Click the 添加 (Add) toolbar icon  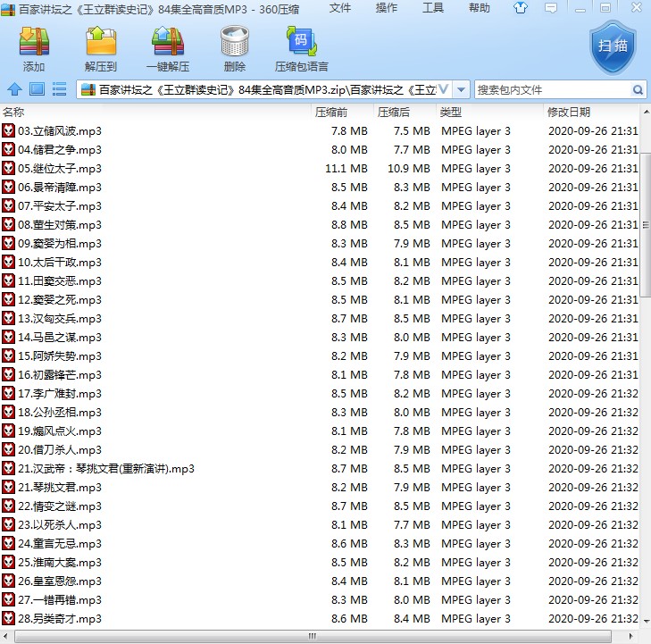34,48
